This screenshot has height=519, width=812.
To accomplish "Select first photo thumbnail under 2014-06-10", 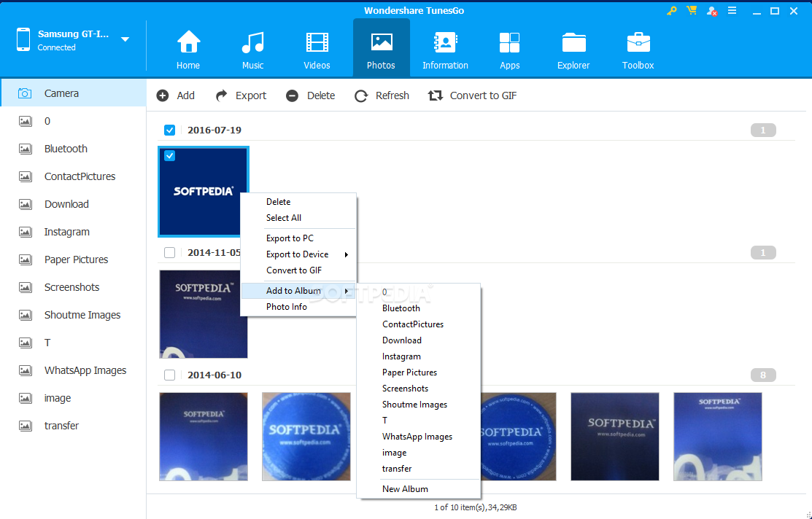I will coord(204,437).
